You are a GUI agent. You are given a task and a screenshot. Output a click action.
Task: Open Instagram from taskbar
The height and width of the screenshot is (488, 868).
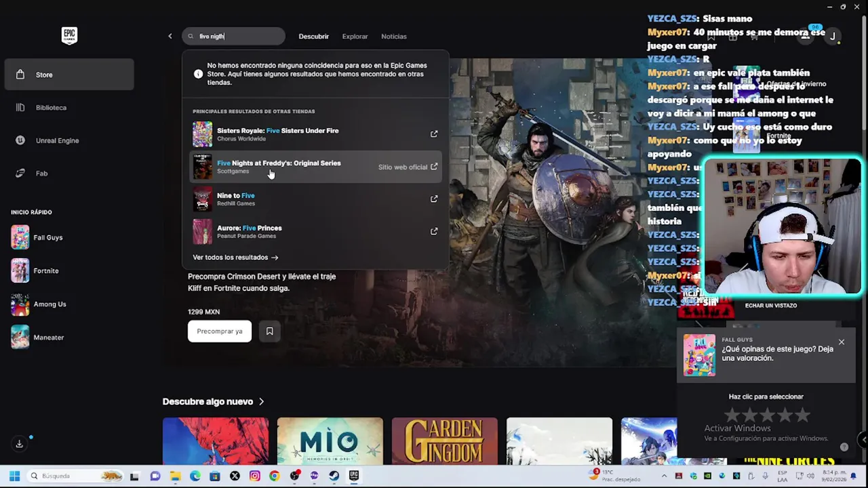coord(254,476)
